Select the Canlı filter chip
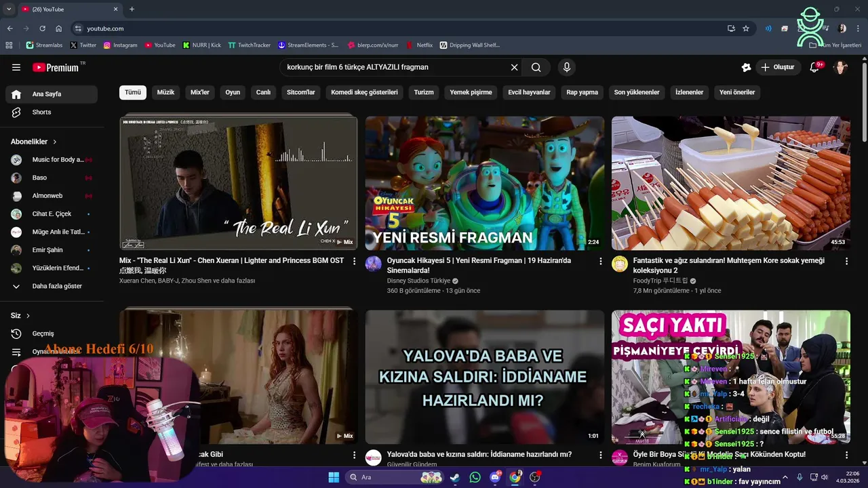 click(263, 92)
